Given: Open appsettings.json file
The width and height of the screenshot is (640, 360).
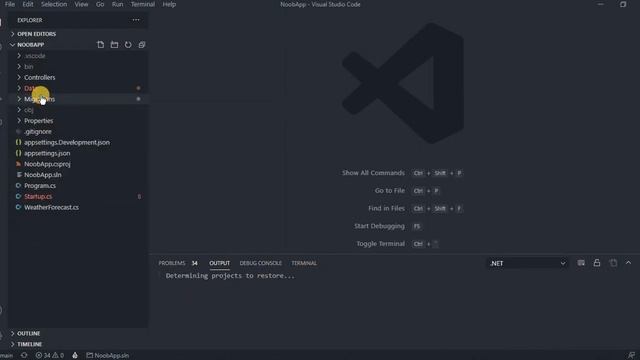Looking at the screenshot, I should pos(78,153).
